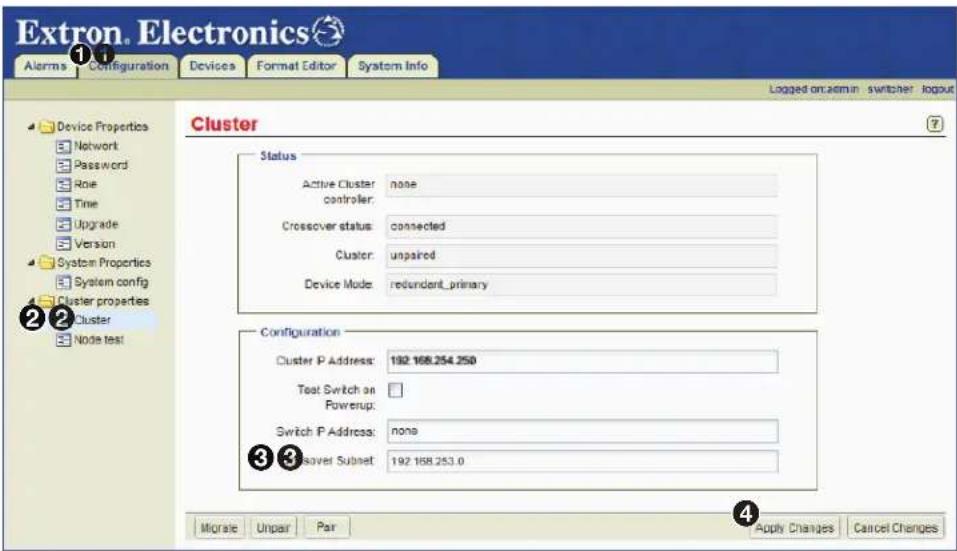This screenshot has width=957, height=551.
Task: Click the Device Mode field
Action: (x=582, y=284)
